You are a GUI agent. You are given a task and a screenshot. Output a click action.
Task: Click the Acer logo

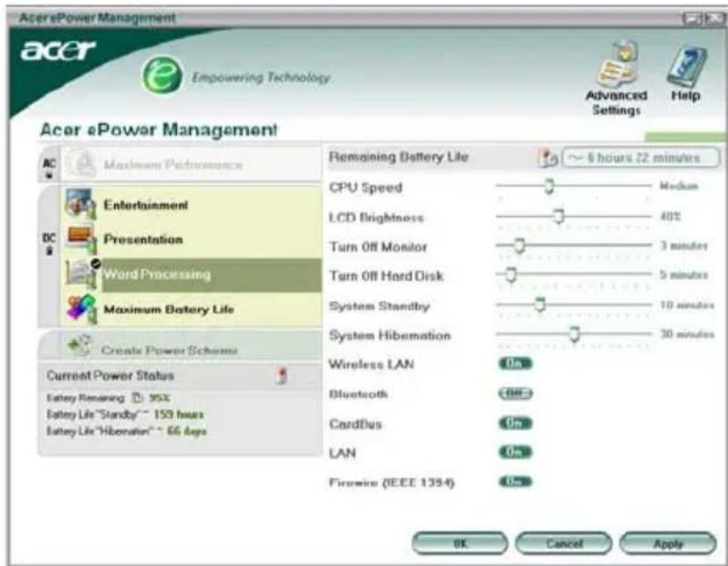tap(58, 50)
